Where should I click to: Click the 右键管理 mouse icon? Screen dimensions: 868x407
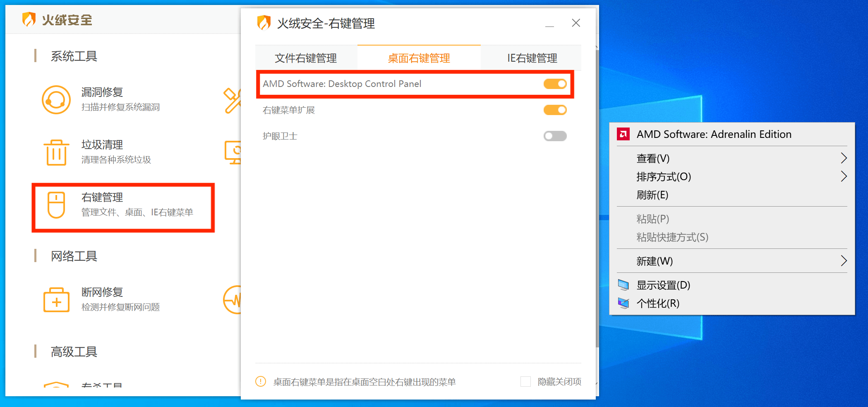tap(56, 205)
